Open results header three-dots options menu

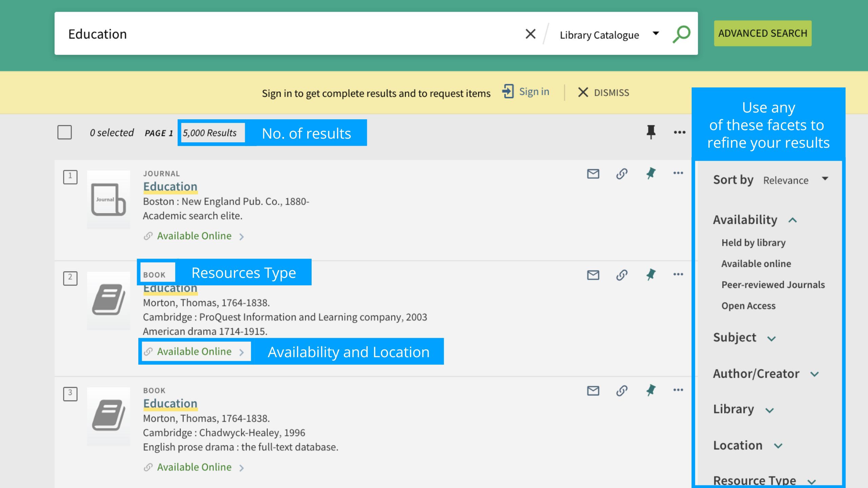(679, 133)
